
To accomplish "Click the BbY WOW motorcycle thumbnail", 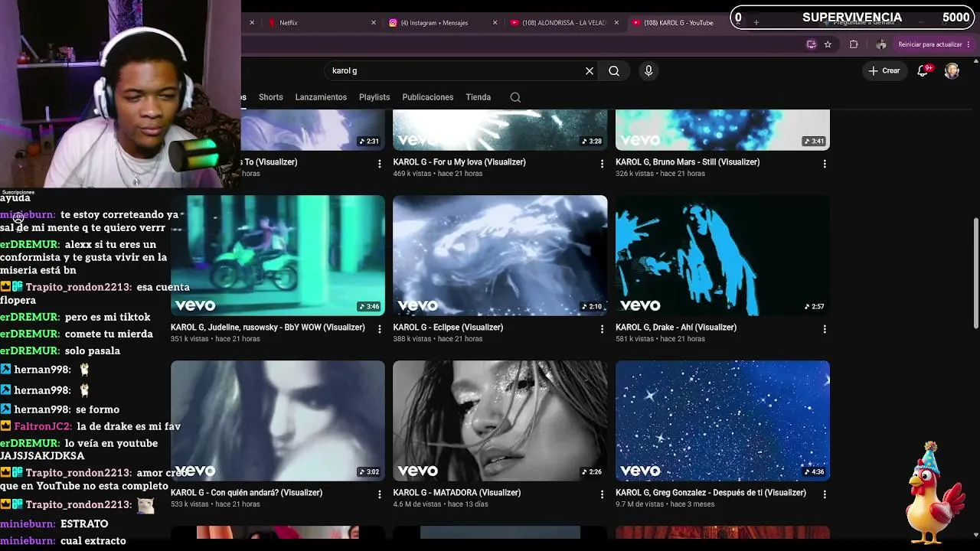I will (x=278, y=256).
